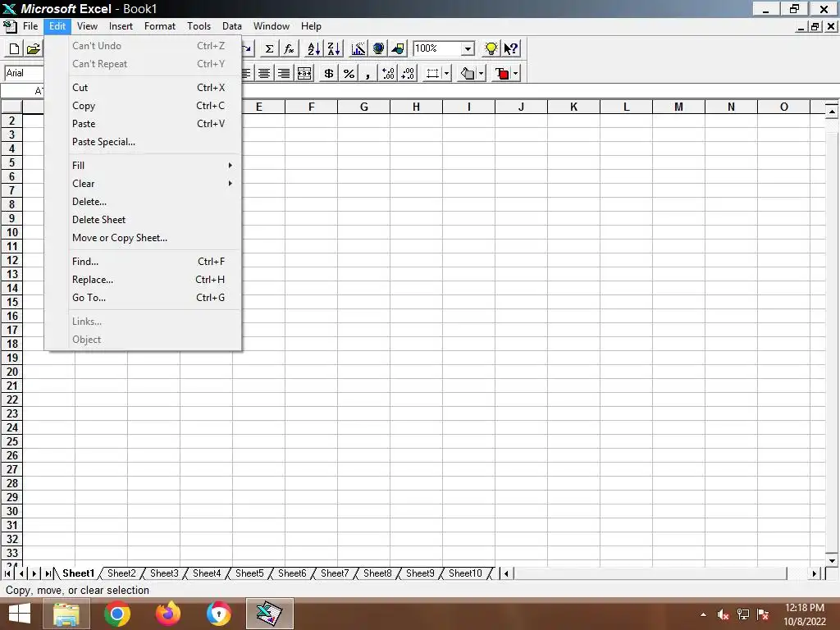Switch to the Sheet2 tab

tap(121, 573)
